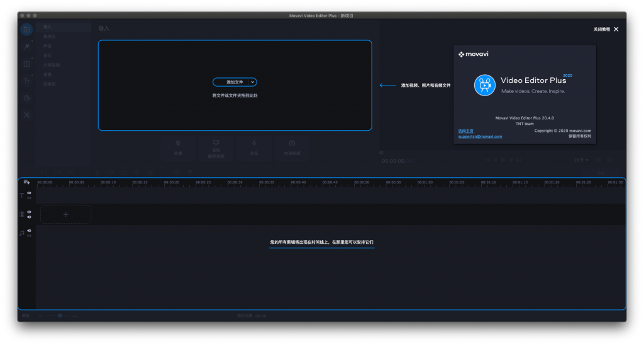The image size is (644, 345).
Task: Click the Rotate icon in timeline toolbar
Action: click(x=111, y=173)
